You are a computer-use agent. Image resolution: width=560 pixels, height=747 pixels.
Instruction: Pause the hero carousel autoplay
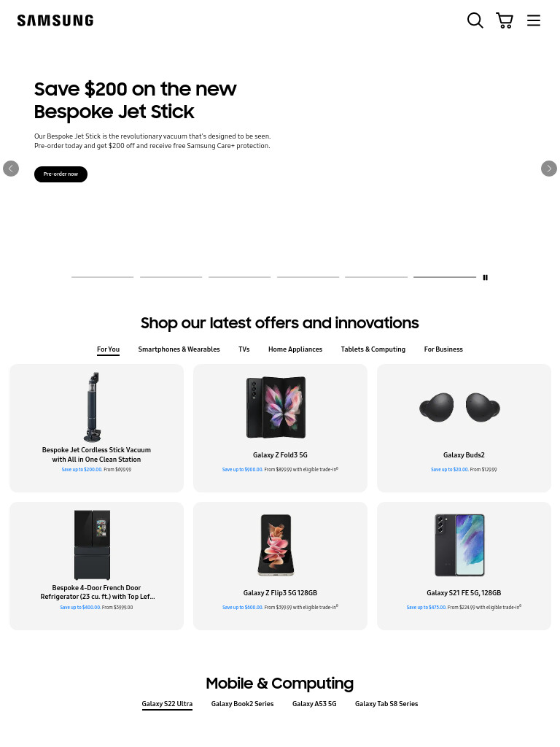point(485,278)
